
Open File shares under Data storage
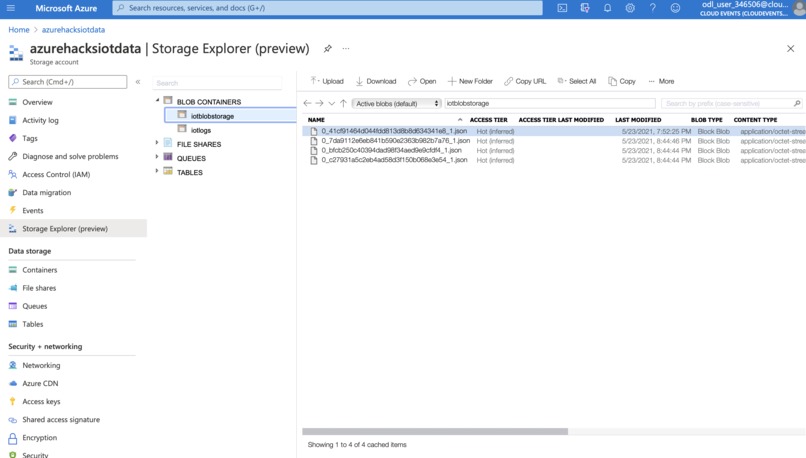(39, 288)
